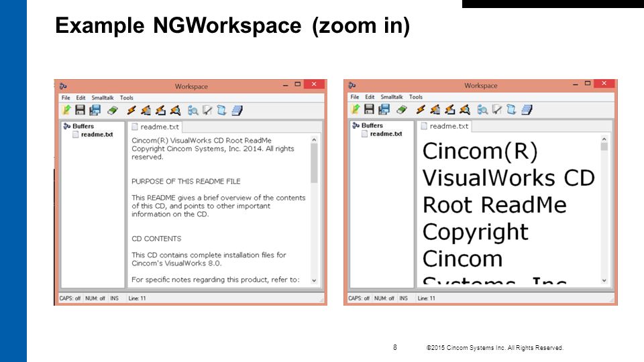Screen dimensions: 644x362
Task: Open the File menu in right Workspace window
Action: 355,97
